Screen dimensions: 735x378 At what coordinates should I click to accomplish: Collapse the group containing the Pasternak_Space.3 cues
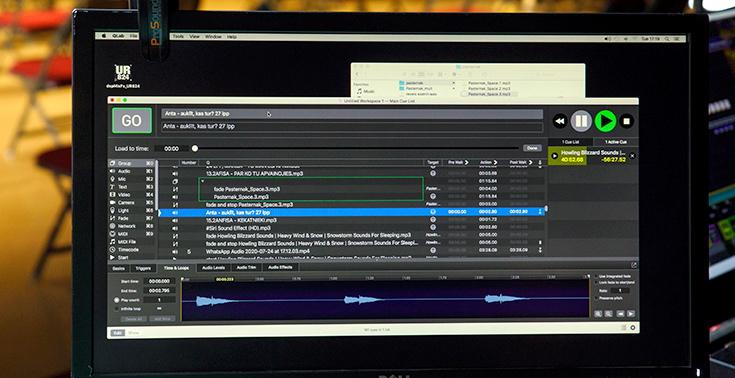[x=202, y=181]
